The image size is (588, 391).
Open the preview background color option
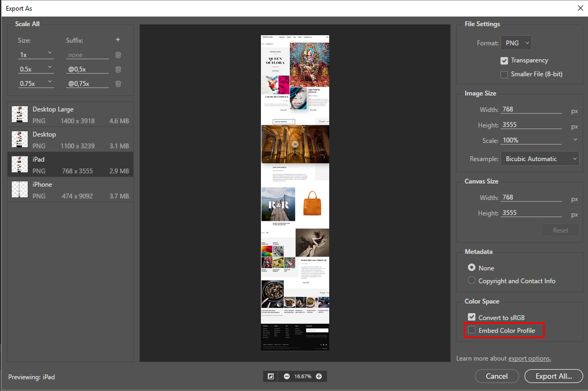pos(270,376)
